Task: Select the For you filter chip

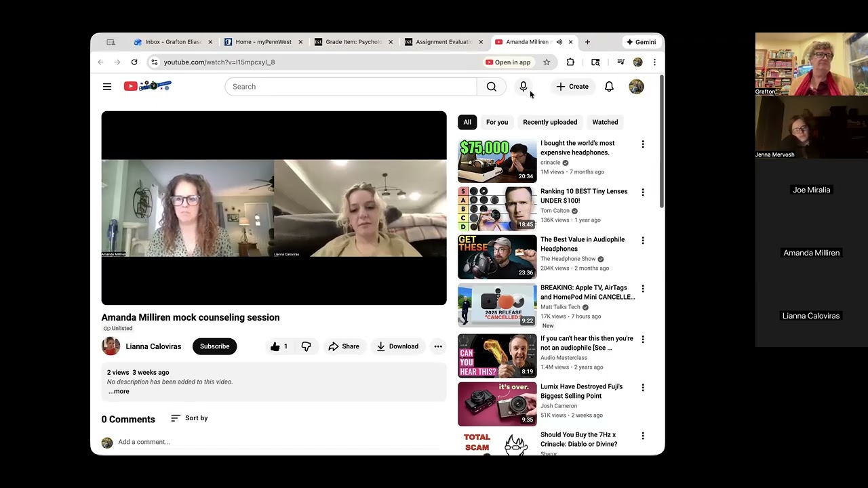Action: tap(497, 122)
